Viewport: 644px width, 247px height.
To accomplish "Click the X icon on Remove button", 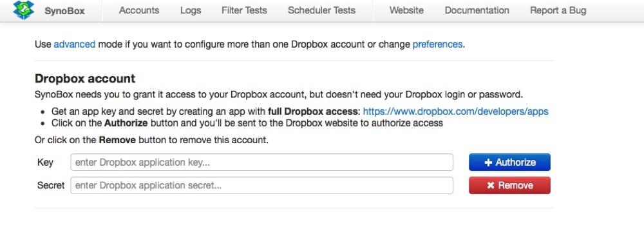I will [x=490, y=185].
